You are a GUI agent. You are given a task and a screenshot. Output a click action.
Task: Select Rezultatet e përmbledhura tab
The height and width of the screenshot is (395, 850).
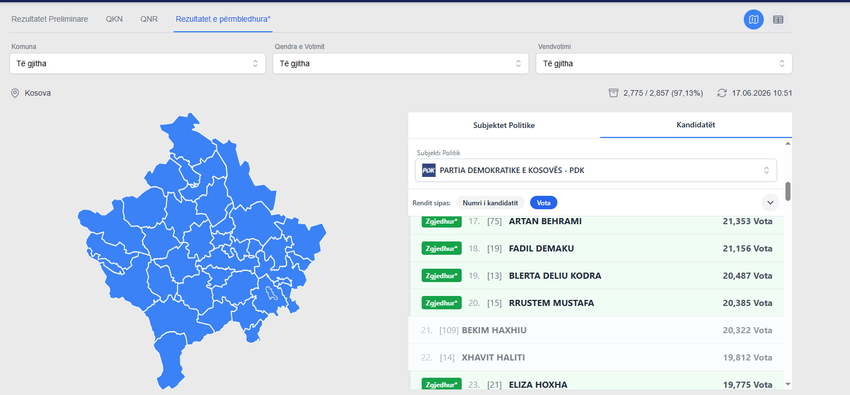(223, 19)
